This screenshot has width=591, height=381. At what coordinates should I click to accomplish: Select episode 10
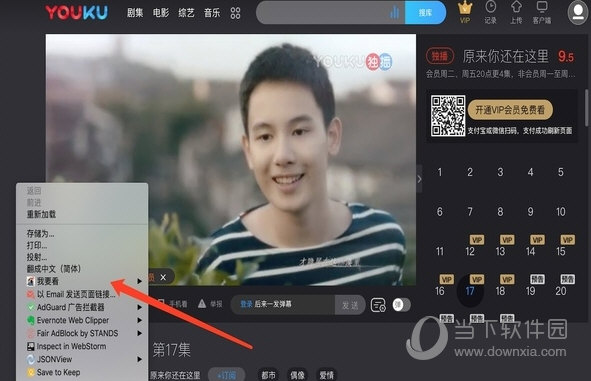click(561, 212)
